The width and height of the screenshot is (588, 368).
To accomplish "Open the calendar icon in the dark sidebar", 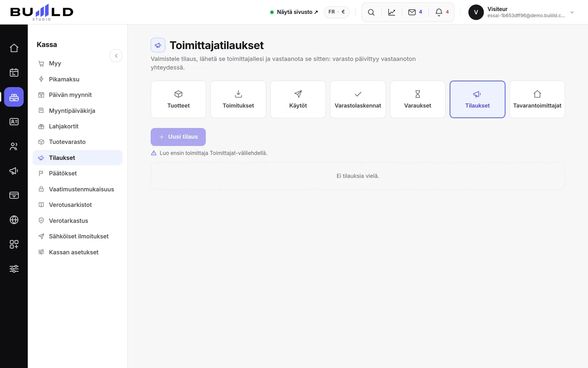I will pos(14,72).
